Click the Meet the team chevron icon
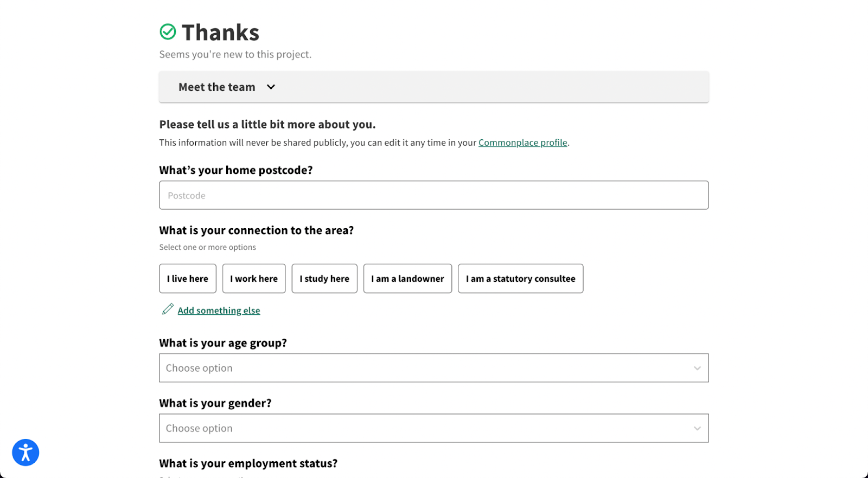Viewport: 868px width, 478px height. (271, 87)
